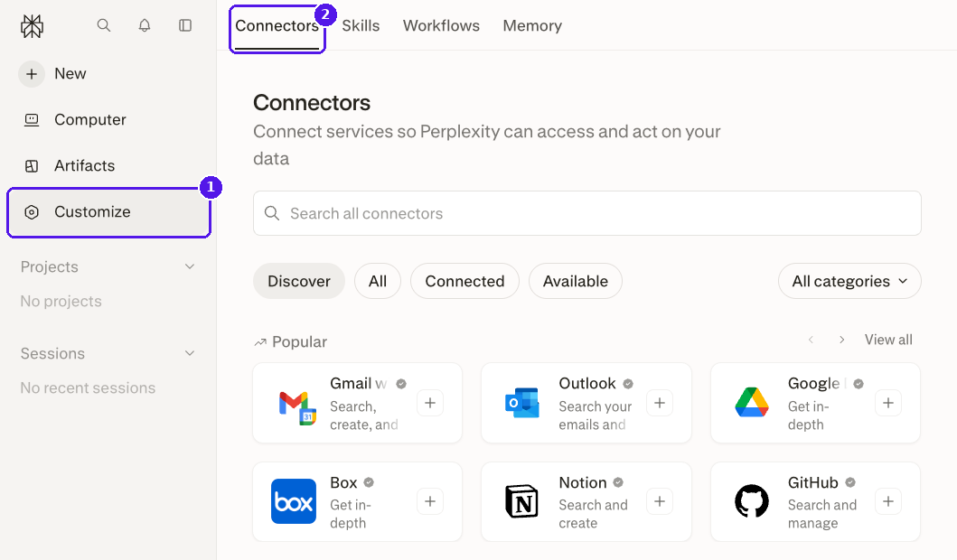Click the Gmail logo icon
This screenshot has height=560, width=957.
pyautogui.click(x=297, y=408)
